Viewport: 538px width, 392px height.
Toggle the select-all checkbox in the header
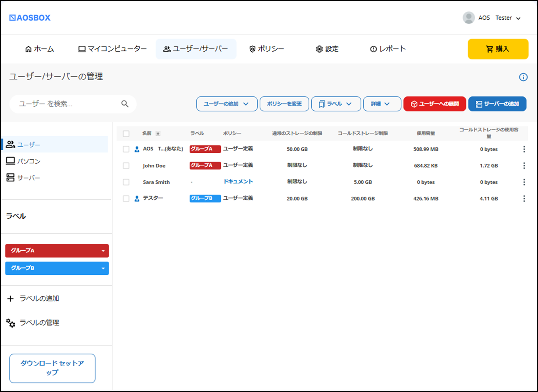pyautogui.click(x=126, y=133)
